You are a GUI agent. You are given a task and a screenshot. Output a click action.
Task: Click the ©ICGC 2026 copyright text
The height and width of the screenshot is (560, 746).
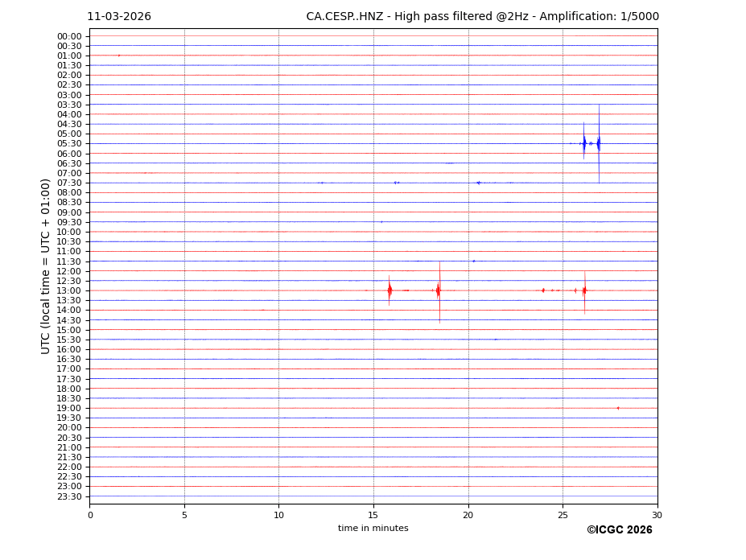[x=619, y=530]
